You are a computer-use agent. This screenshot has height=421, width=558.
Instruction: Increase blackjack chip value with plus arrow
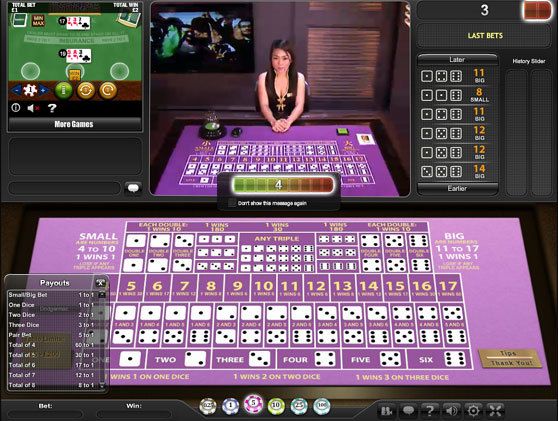pos(44,90)
